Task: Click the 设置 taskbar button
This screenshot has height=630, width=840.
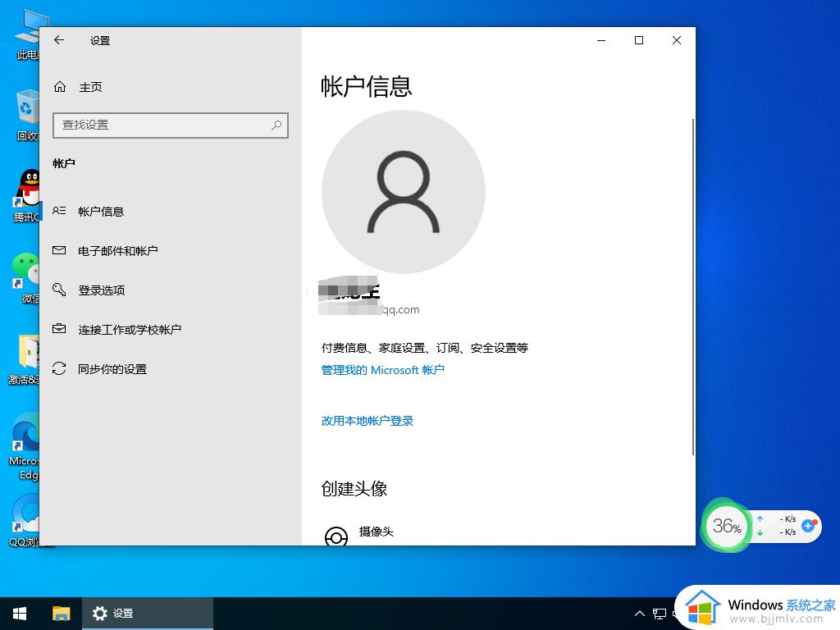Action: click(x=148, y=614)
